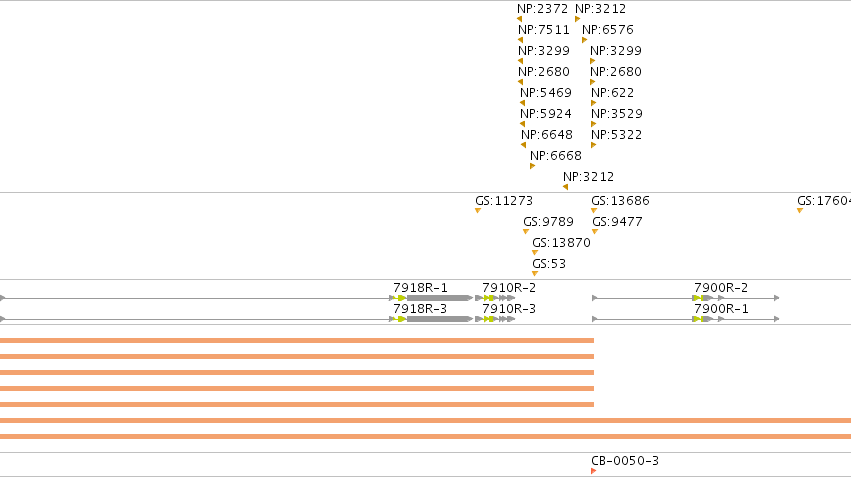
Task: Select the NP:5322 marker
Action: (x=594, y=145)
